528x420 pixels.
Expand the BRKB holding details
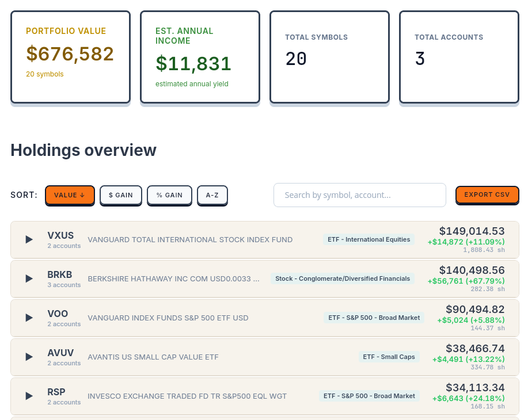28,278
